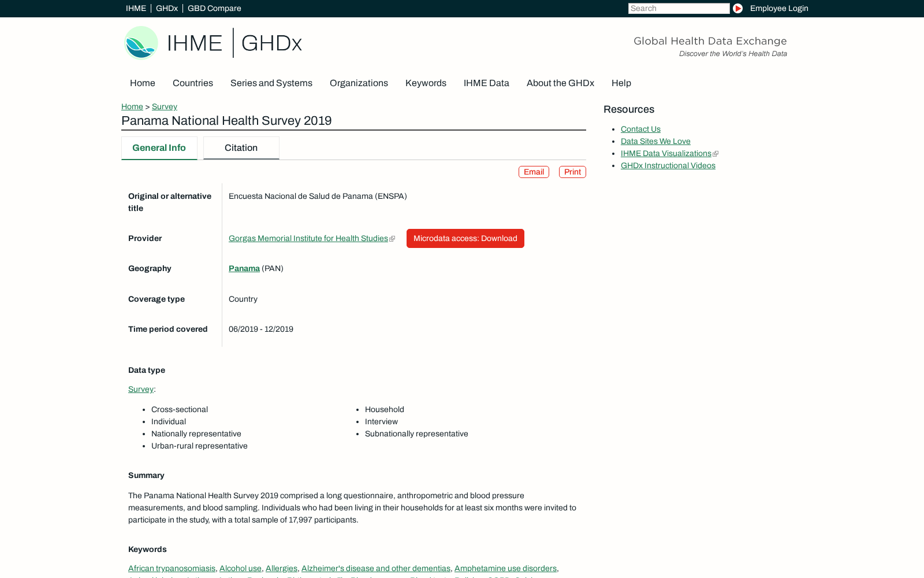Open the Contact Us resource link
The width and height of the screenshot is (924, 578).
tap(640, 129)
